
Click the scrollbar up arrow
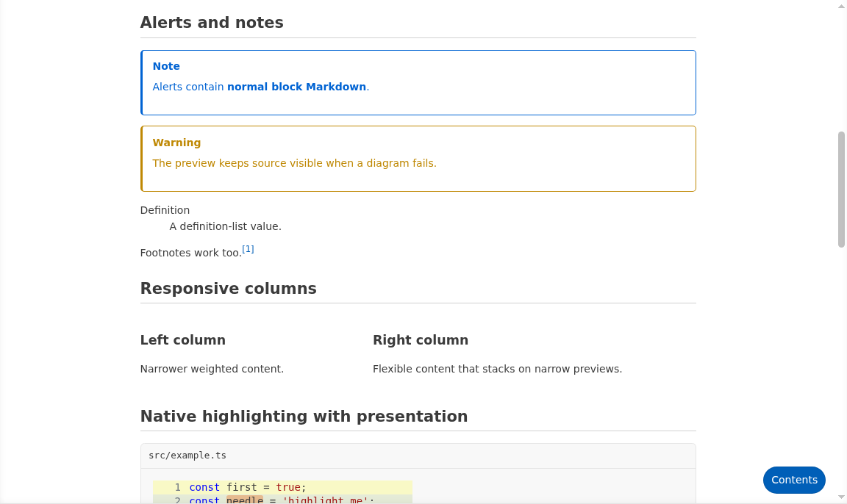tap(841, 5)
